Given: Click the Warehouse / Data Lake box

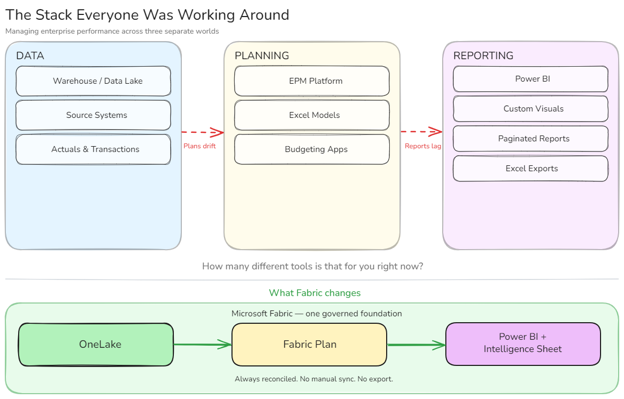Looking at the screenshot, I should tap(94, 81).
